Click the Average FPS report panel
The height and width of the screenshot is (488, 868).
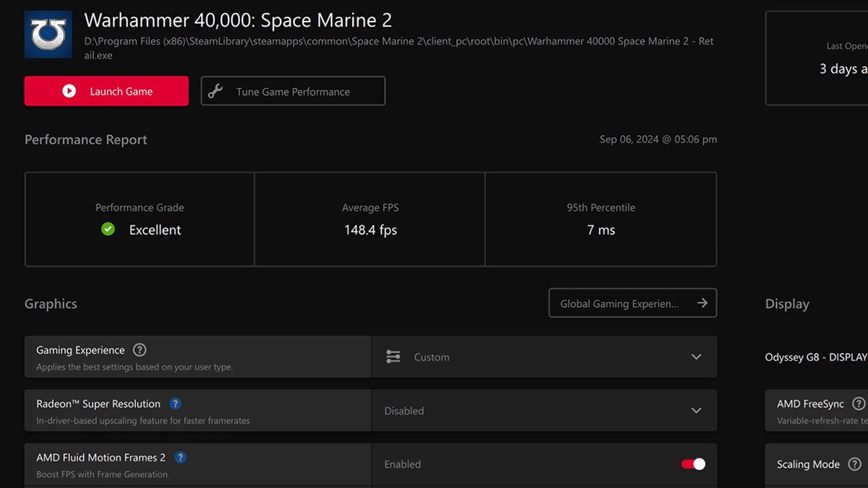[x=370, y=219]
